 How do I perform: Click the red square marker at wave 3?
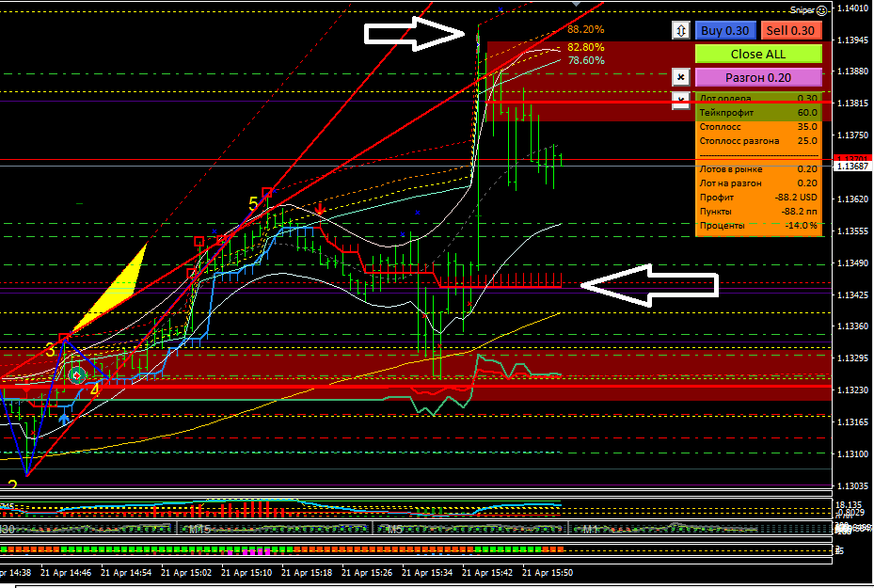coord(64,337)
